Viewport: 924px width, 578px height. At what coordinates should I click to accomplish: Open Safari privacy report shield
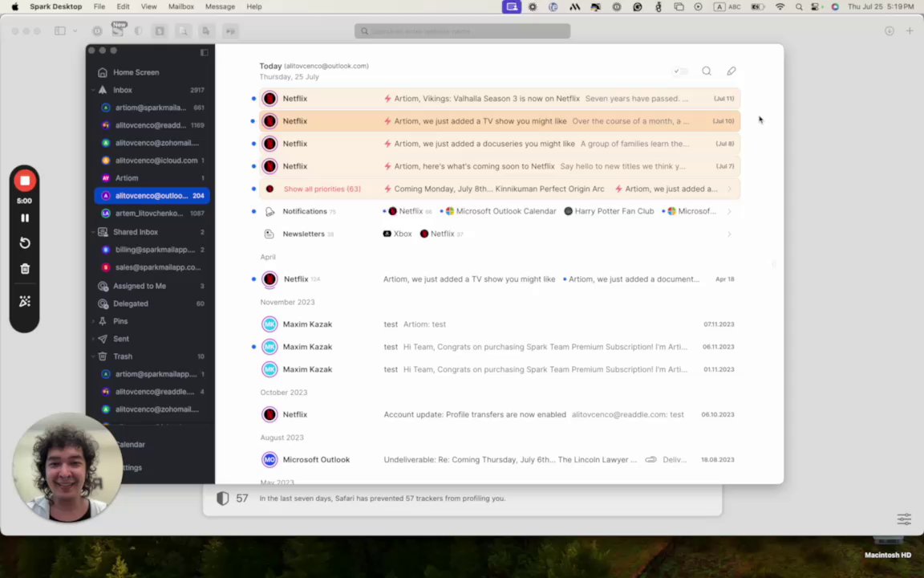pyautogui.click(x=222, y=499)
